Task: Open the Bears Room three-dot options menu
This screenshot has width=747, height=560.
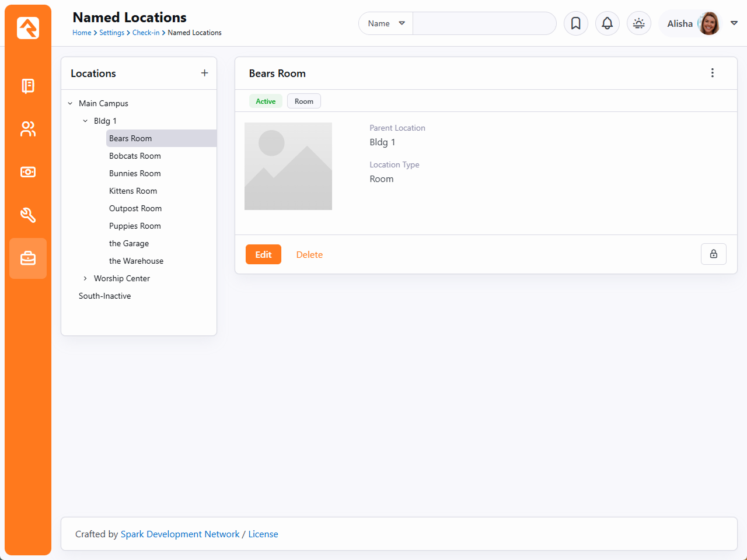Action: pos(712,73)
